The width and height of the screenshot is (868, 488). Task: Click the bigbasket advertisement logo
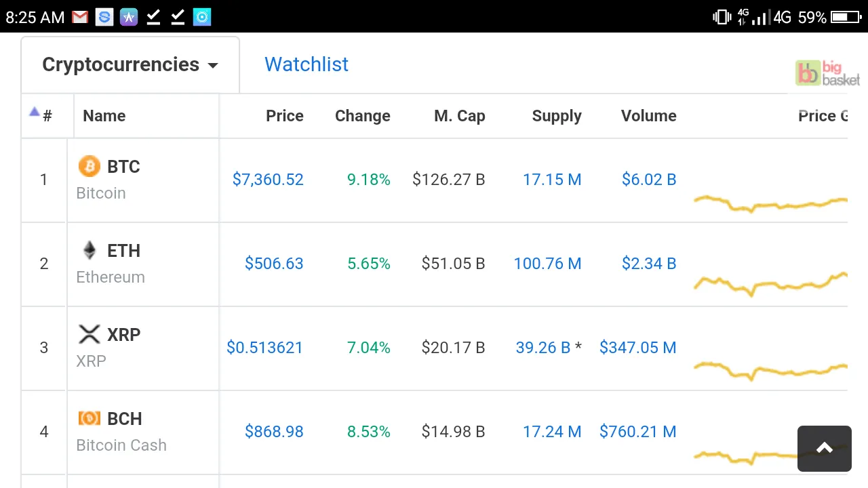(827, 73)
